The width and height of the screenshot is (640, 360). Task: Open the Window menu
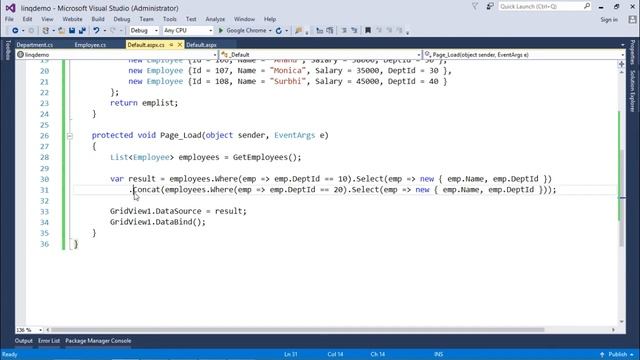pyautogui.click(x=244, y=19)
